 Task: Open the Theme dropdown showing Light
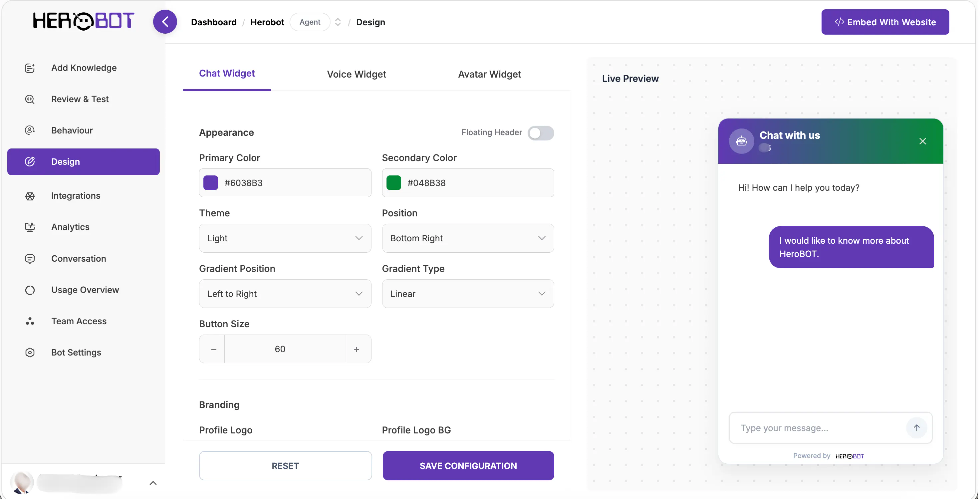[x=285, y=238]
